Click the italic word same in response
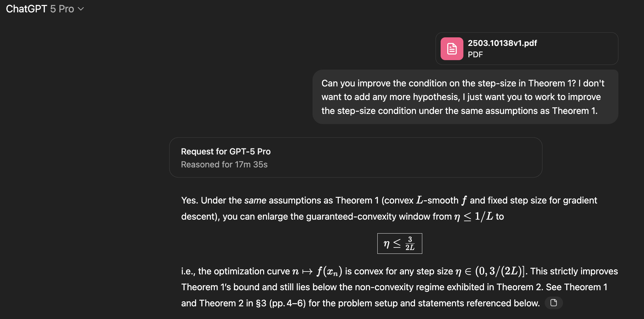Image resolution: width=644 pixels, height=319 pixels. click(255, 200)
